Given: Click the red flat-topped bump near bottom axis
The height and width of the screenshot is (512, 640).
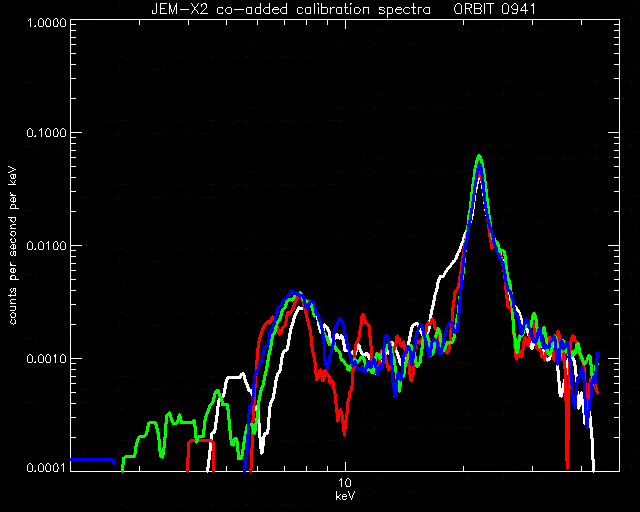Looking at the screenshot, I should click(200, 441).
